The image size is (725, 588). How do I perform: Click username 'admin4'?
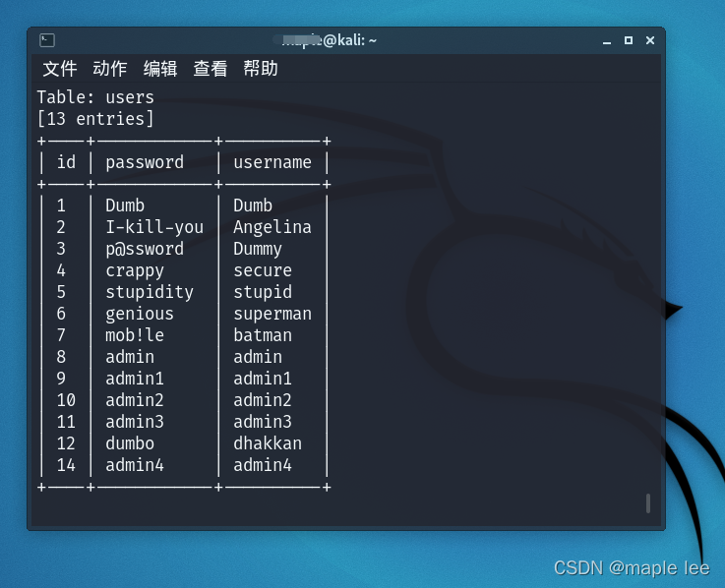[263, 465]
